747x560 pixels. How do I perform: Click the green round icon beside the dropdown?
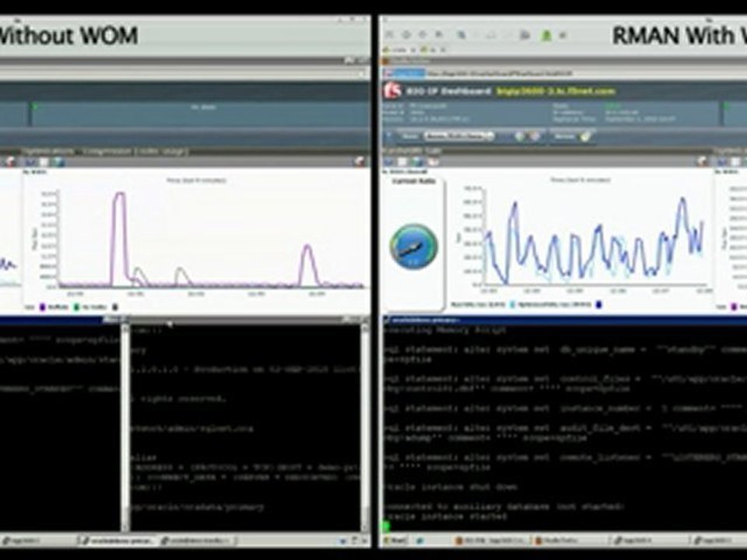pos(520,137)
